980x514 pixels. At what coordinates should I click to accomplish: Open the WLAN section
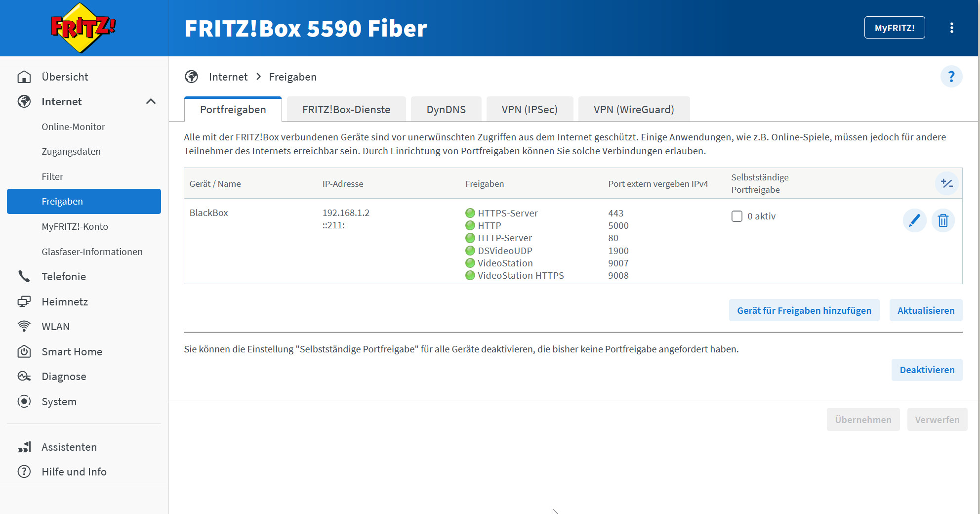tap(55, 327)
